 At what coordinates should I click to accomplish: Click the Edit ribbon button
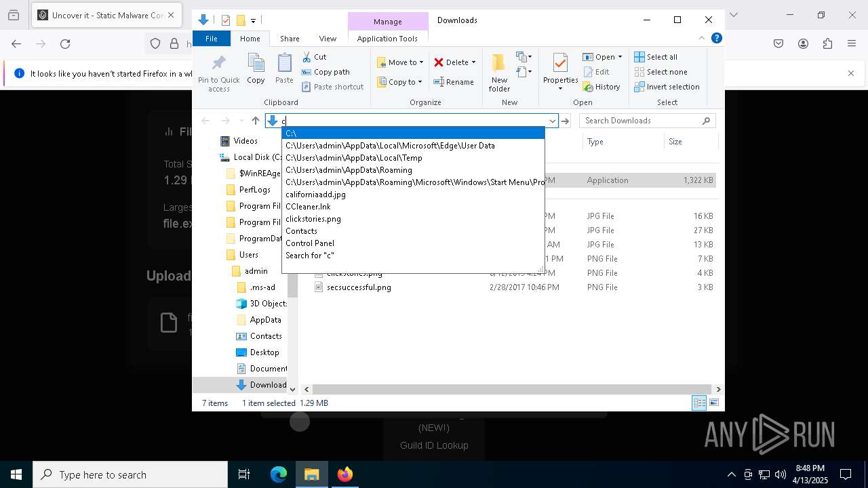point(596,72)
